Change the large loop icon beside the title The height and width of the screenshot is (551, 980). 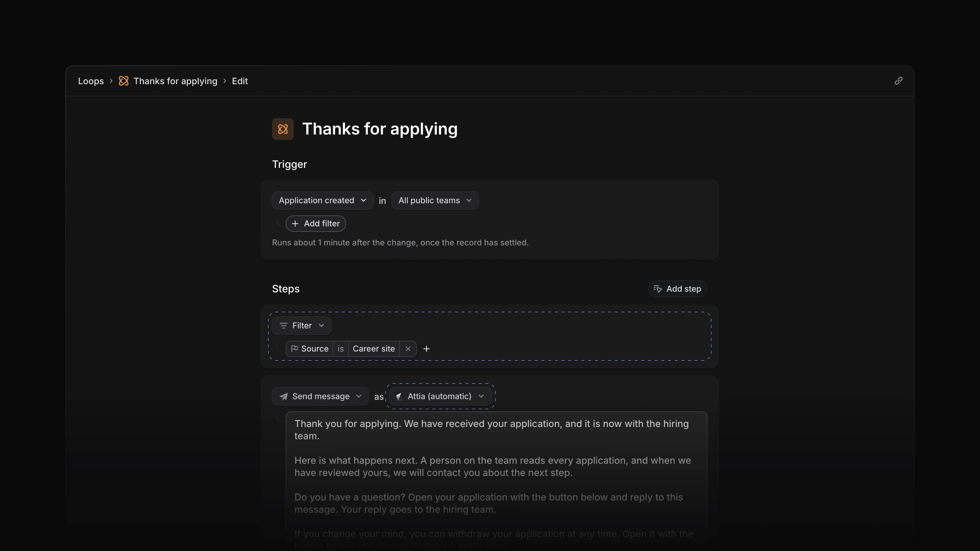pyautogui.click(x=283, y=129)
